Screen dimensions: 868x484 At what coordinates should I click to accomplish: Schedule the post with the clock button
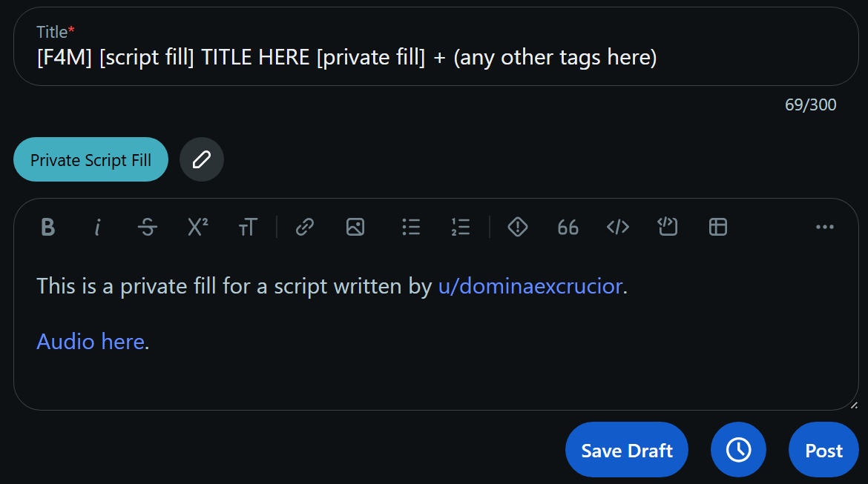(738, 450)
